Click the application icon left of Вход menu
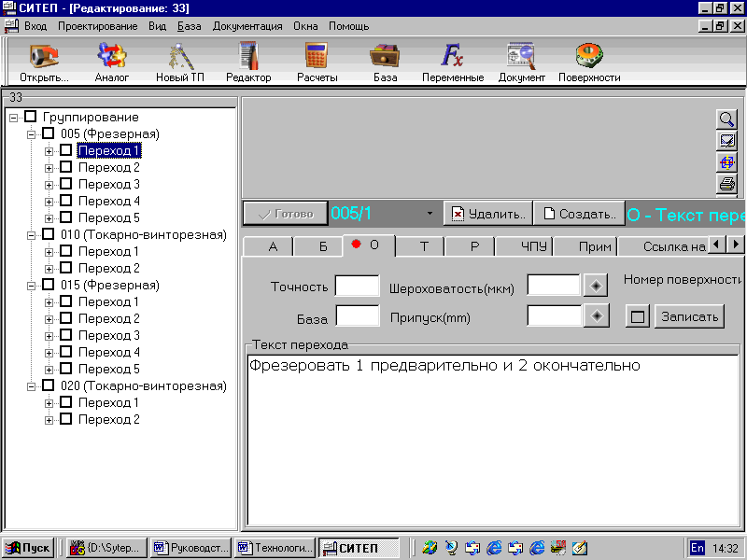The image size is (747, 560). pyautogui.click(x=11, y=26)
